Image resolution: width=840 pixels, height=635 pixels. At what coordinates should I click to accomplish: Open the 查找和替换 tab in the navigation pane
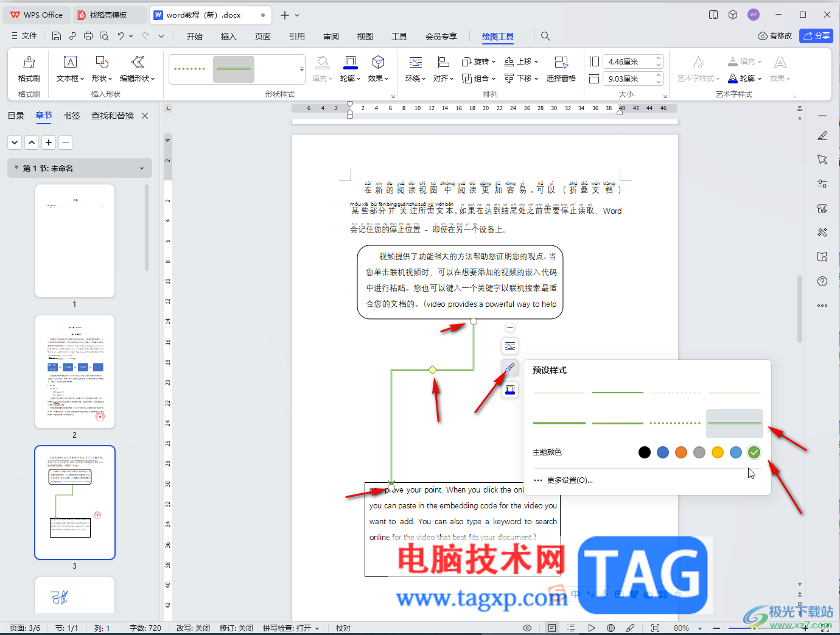[x=113, y=116]
